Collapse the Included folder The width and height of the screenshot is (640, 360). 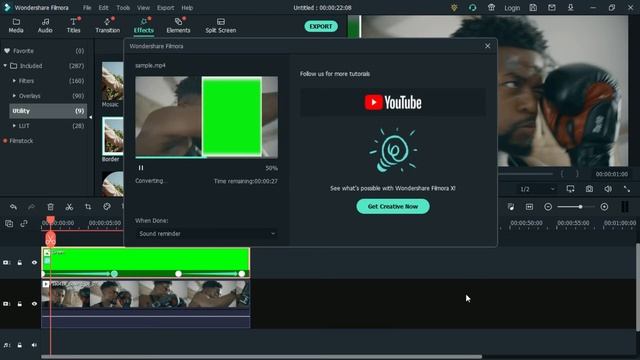5,66
